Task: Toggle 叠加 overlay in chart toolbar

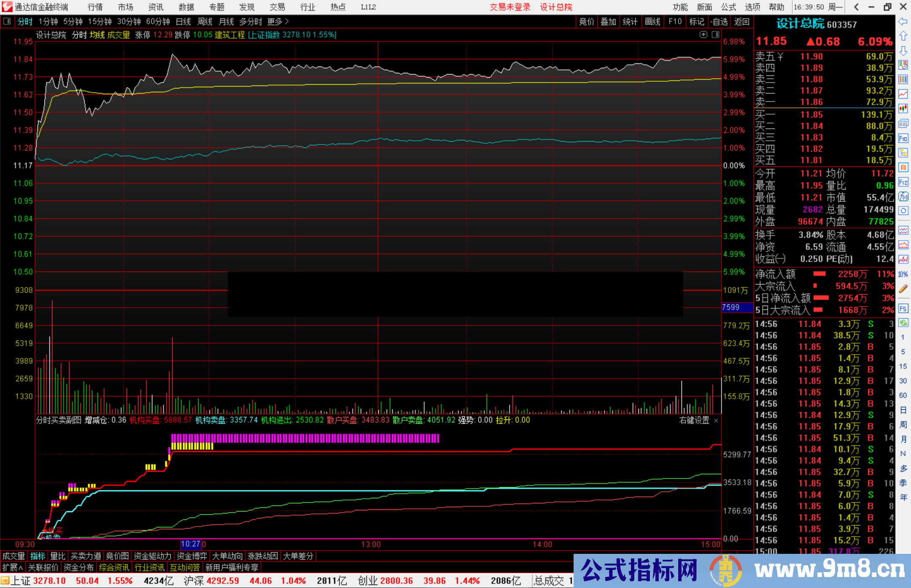Action: coord(608,21)
